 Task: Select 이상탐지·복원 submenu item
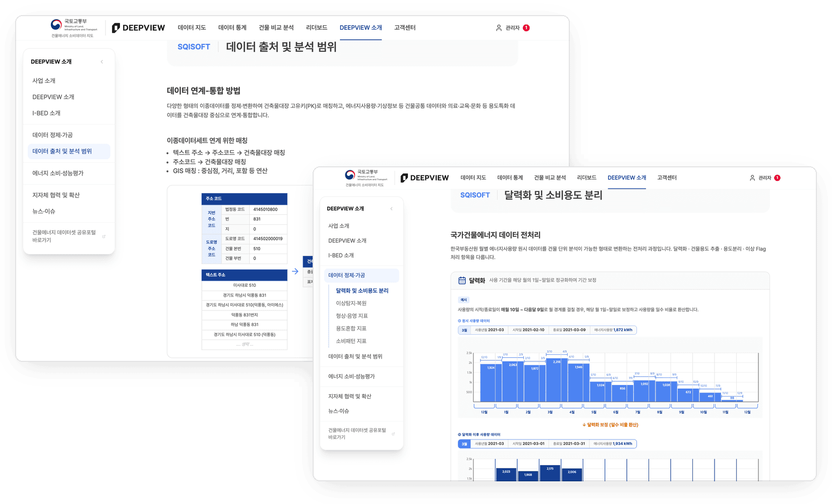point(351,303)
